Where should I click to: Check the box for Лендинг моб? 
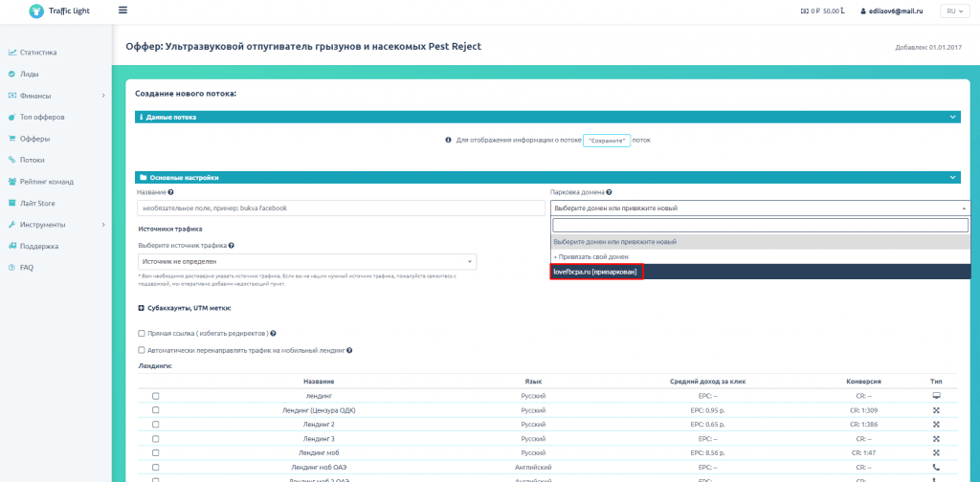point(156,452)
